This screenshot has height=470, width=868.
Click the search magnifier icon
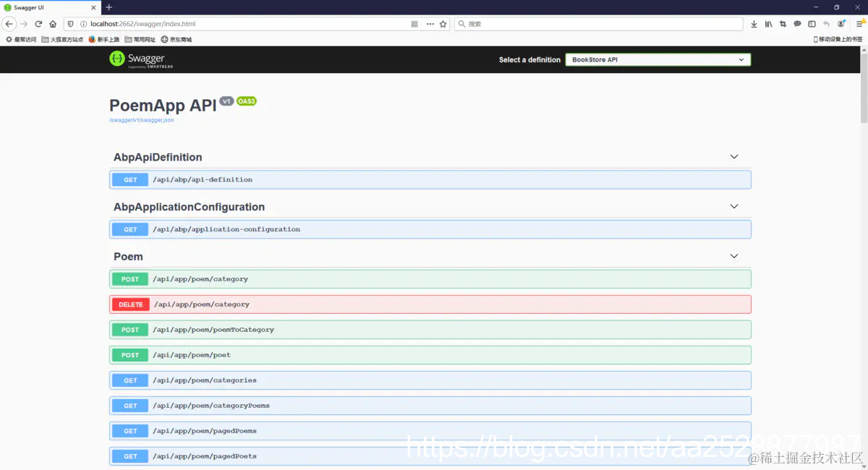coord(462,24)
